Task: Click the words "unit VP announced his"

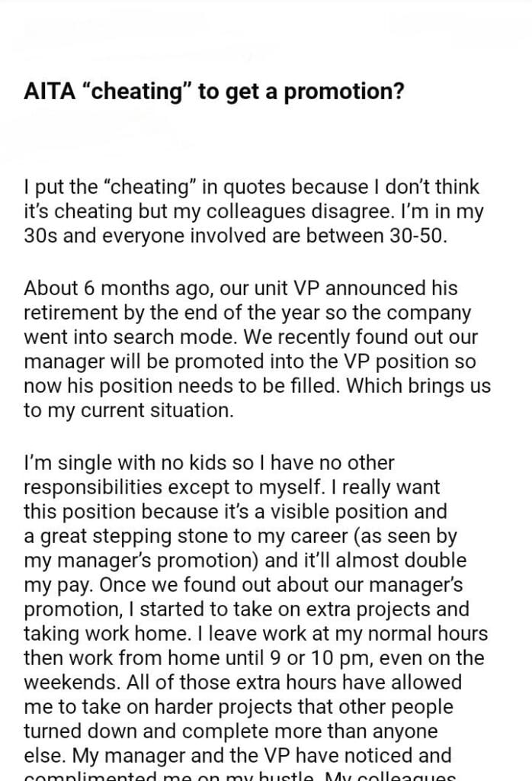Action: click(x=377, y=290)
